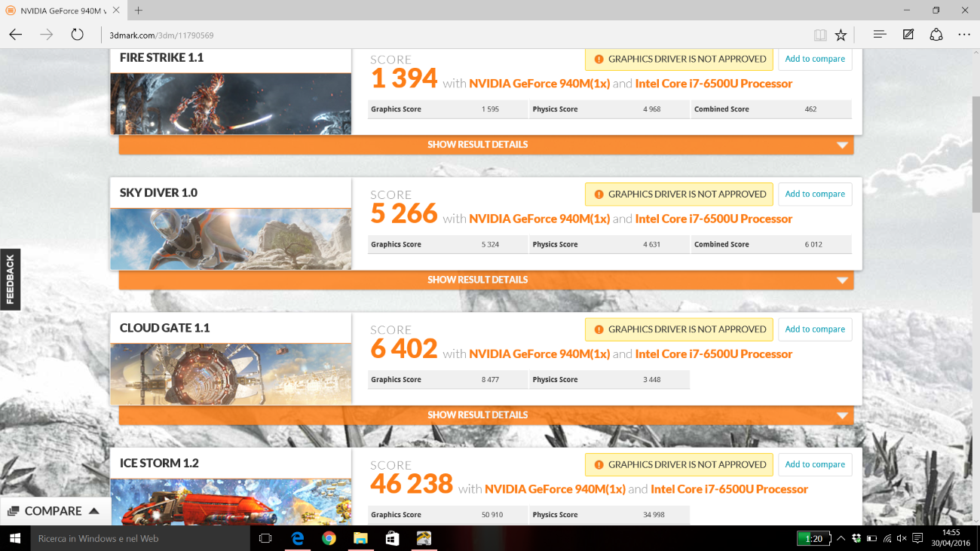The width and height of the screenshot is (980, 551).
Task: Click the Windows search box
Action: [139, 538]
